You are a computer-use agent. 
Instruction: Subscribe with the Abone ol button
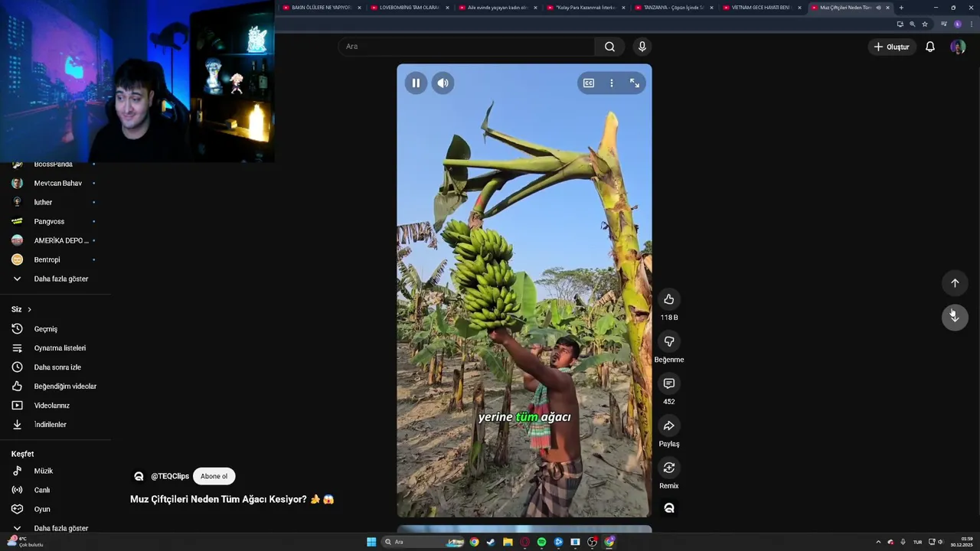pyautogui.click(x=214, y=476)
